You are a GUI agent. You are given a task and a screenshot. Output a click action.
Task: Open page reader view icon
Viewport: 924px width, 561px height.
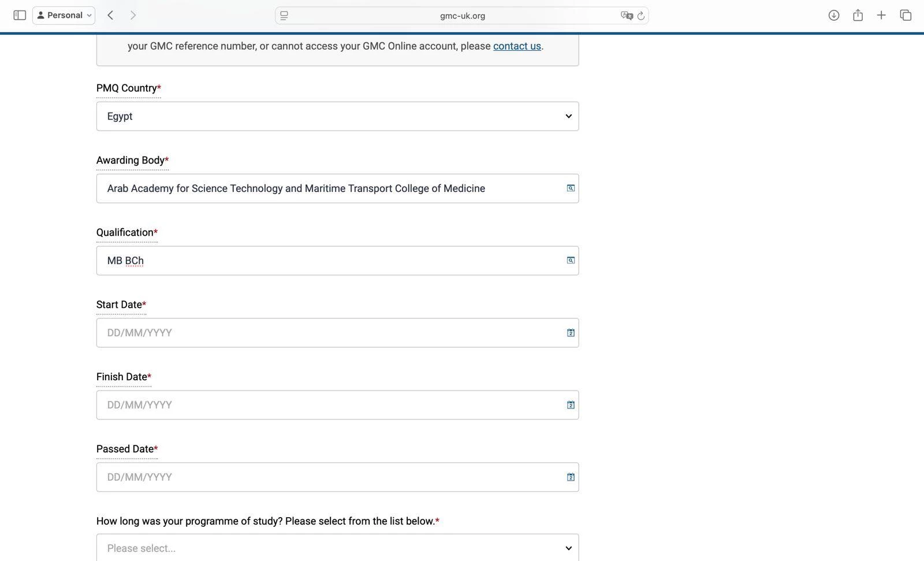tap(284, 16)
